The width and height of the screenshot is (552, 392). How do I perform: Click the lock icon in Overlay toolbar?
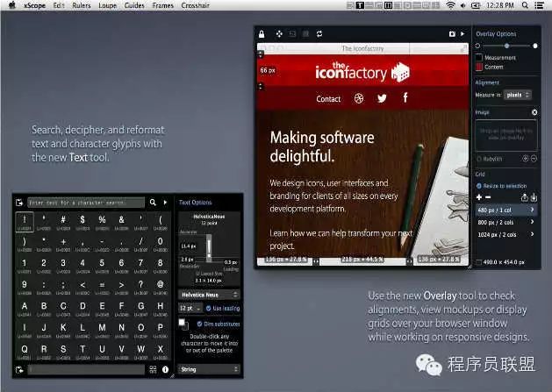(262, 34)
